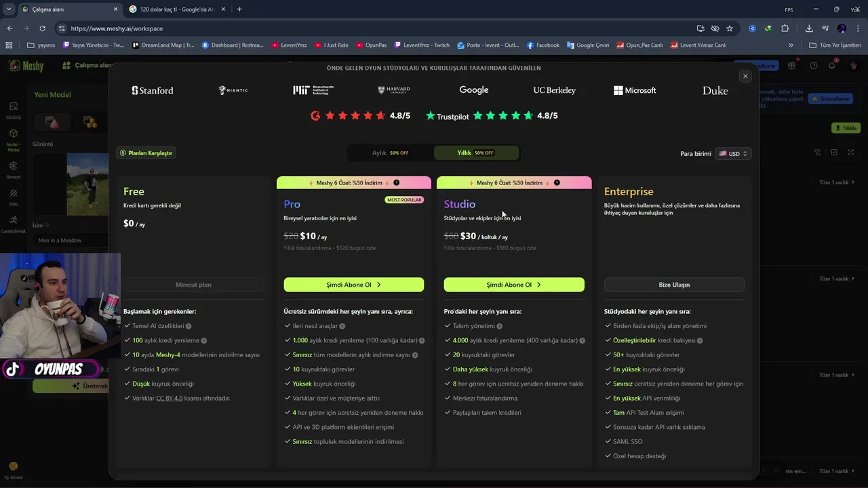Open the Tüm Yer İşaretleri bookmarks folder

pyautogui.click(x=835, y=45)
